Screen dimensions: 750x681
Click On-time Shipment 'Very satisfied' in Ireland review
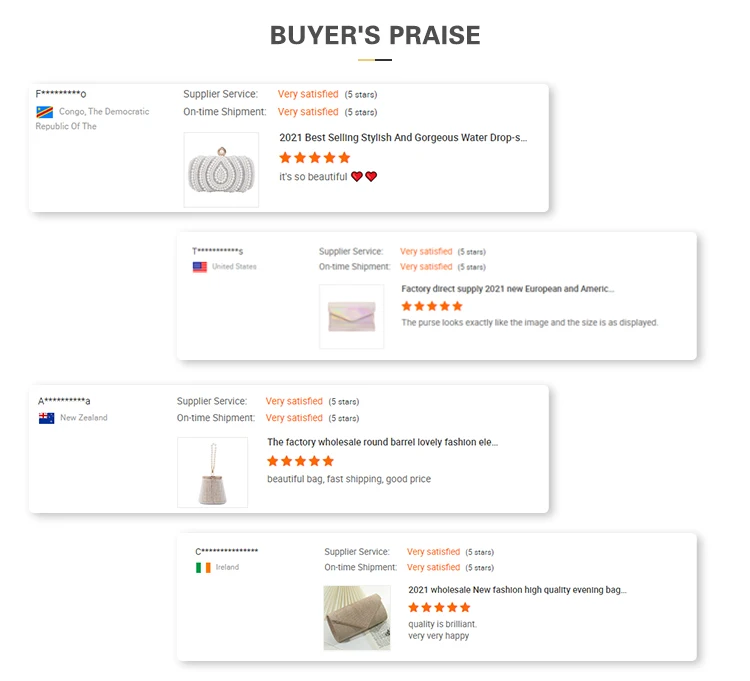[x=433, y=567]
